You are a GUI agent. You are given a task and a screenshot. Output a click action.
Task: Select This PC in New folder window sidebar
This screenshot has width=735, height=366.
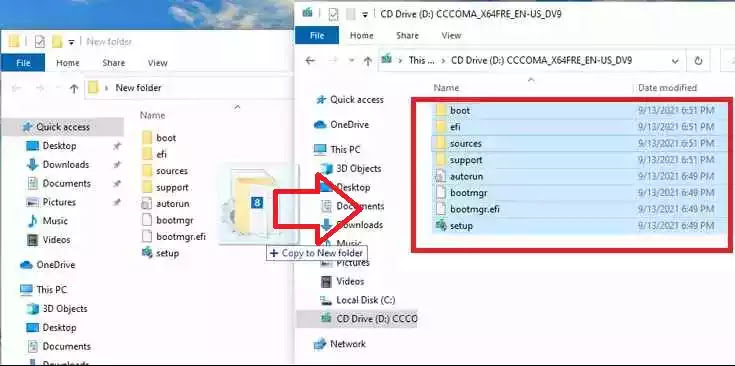[52, 290]
